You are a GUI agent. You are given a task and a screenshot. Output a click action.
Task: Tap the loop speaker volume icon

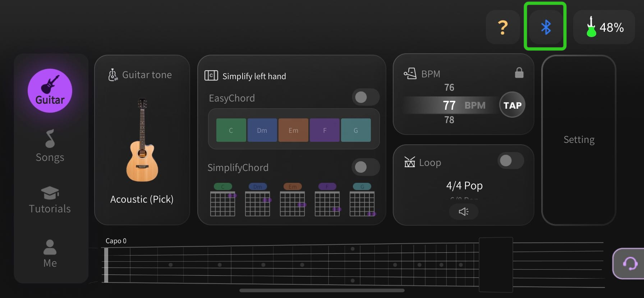pos(464,212)
